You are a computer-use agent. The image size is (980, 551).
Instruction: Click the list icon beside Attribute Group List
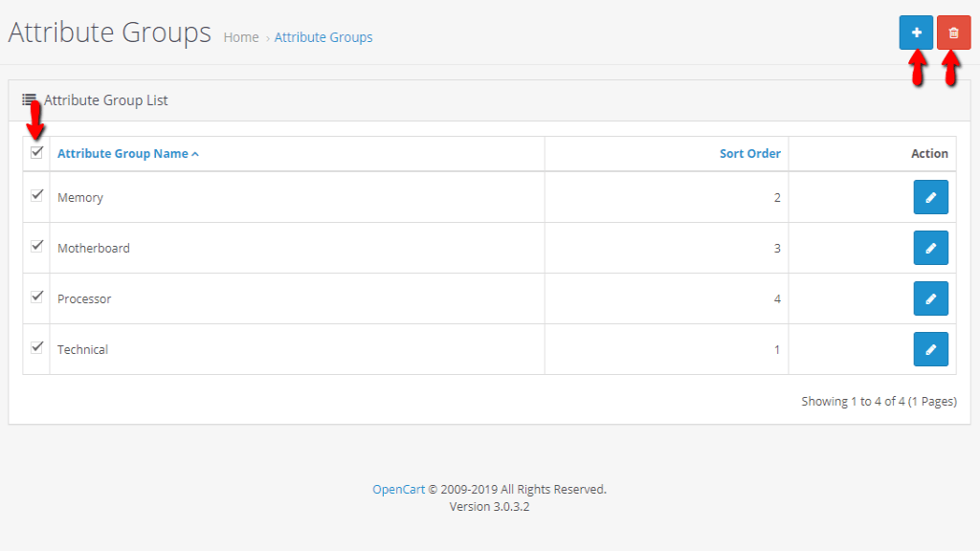click(x=30, y=99)
